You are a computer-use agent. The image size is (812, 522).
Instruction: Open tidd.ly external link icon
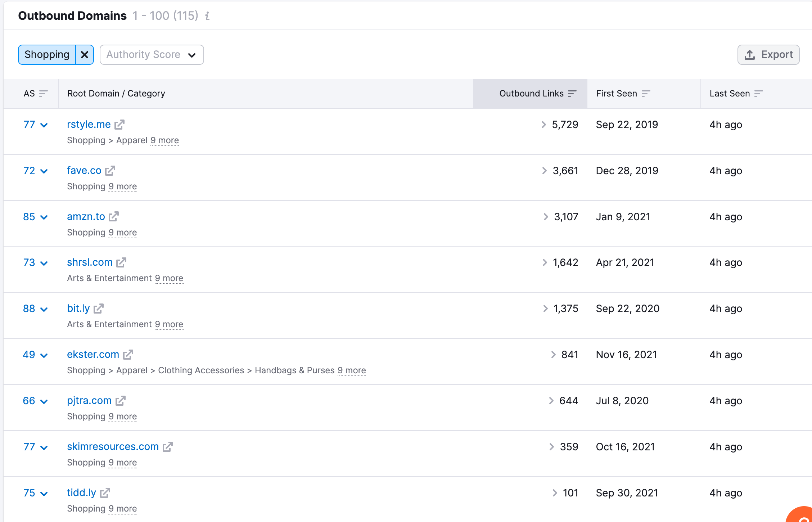105,493
